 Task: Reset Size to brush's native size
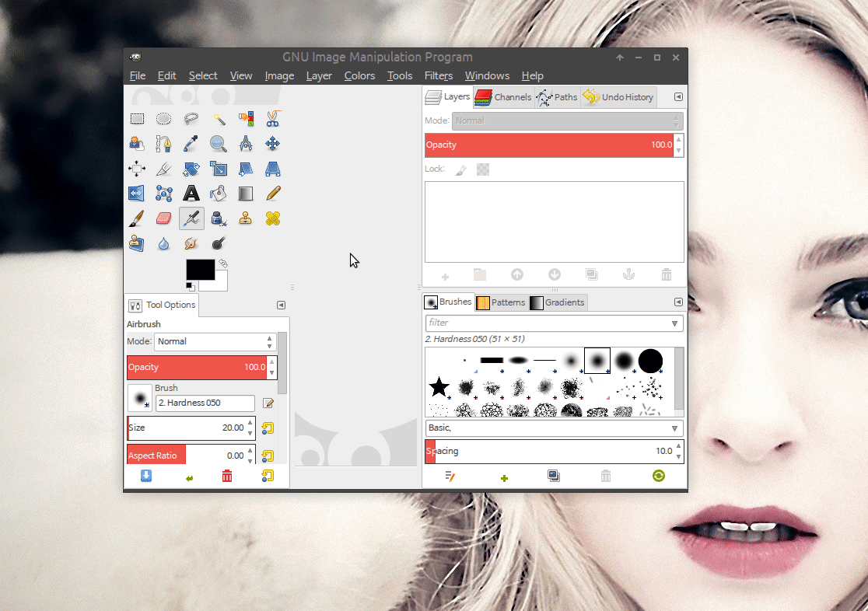pyautogui.click(x=268, y=428)
